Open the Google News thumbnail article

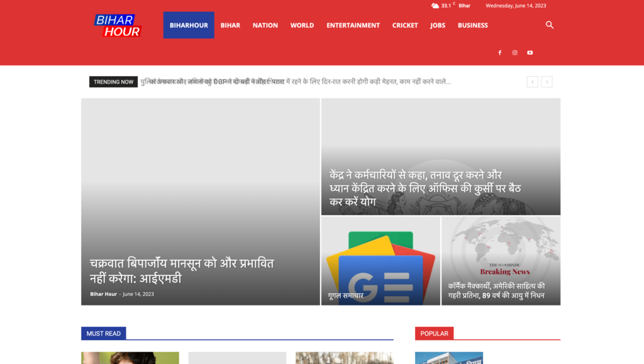point(380,261)
